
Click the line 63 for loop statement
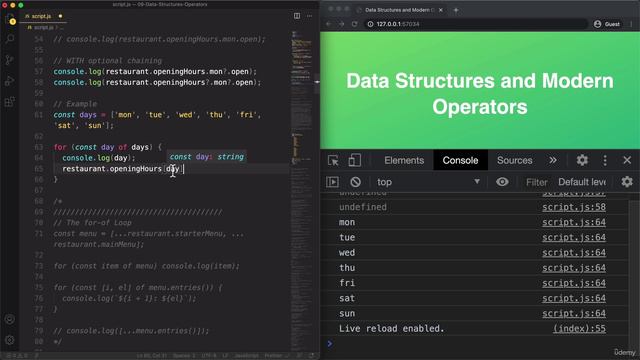107,147
